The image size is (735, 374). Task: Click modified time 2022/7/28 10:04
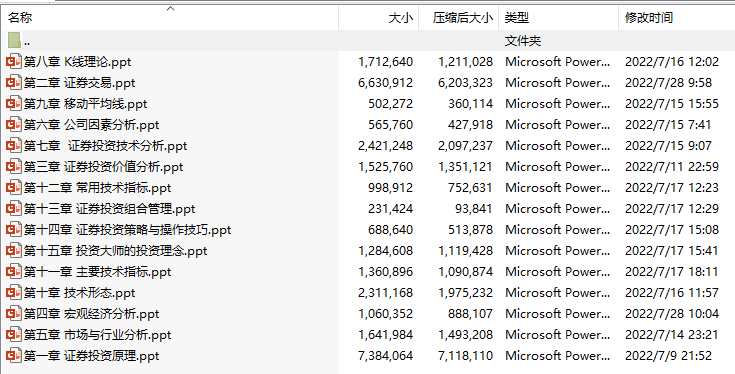pos(671,314)
